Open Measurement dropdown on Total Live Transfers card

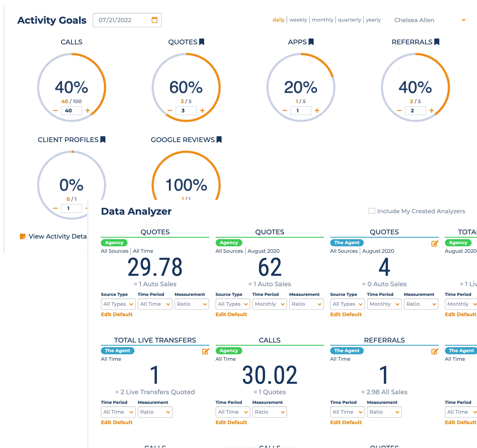(x=155, y=412)
